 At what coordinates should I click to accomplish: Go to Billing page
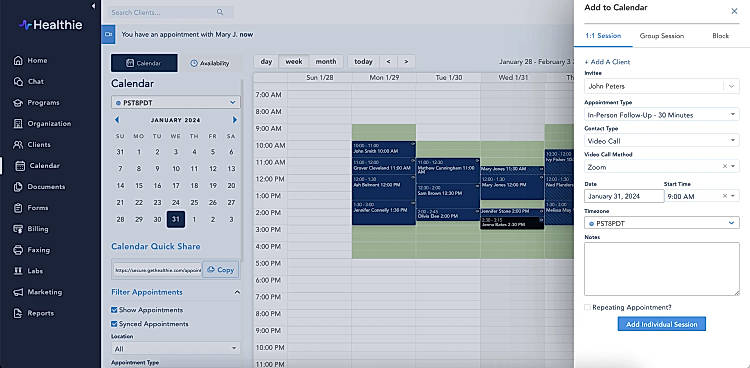[x=31, y=229]
